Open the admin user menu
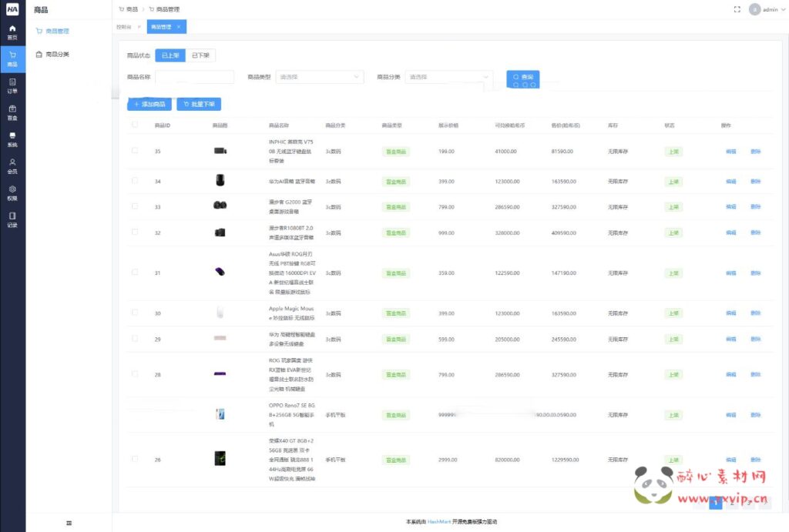This screenshot has width=789, height=532. point(764,9)
